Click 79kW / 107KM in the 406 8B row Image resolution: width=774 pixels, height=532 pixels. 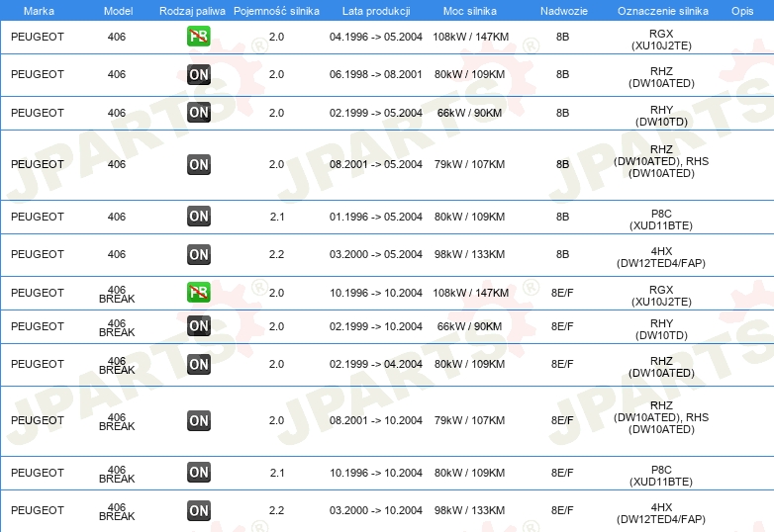pos(469,164)
